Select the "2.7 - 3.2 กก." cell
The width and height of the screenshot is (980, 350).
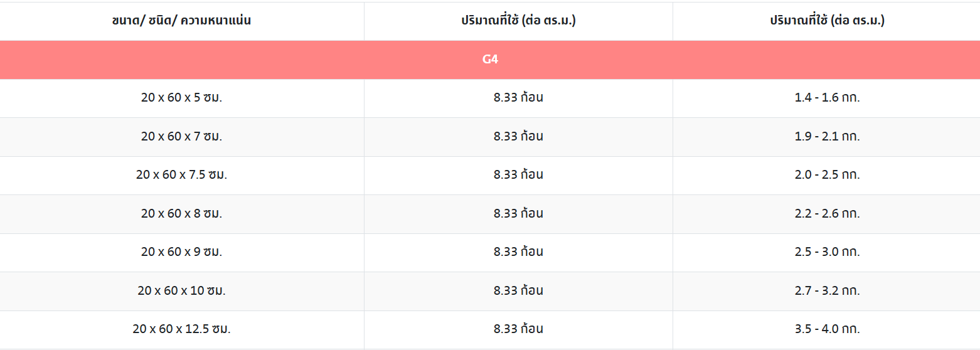(827, 290)
